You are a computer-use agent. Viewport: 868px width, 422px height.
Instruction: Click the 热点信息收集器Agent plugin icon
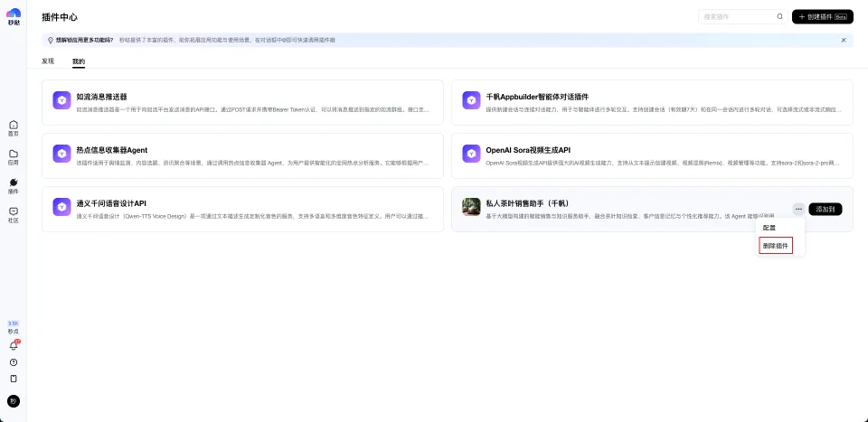62,154
